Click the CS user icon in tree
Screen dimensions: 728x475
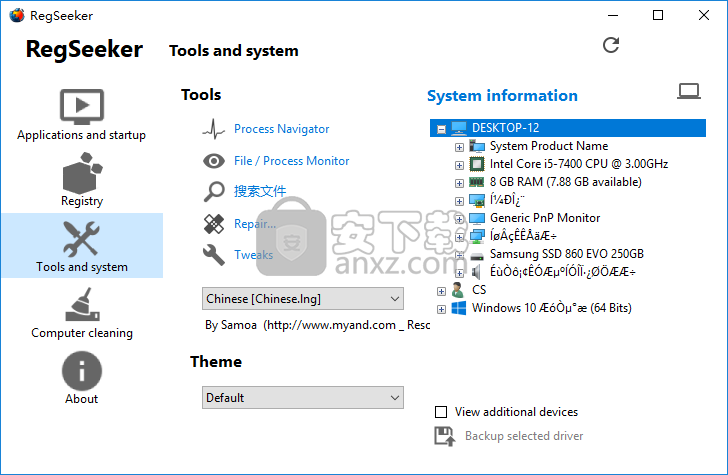click(458, 290)
